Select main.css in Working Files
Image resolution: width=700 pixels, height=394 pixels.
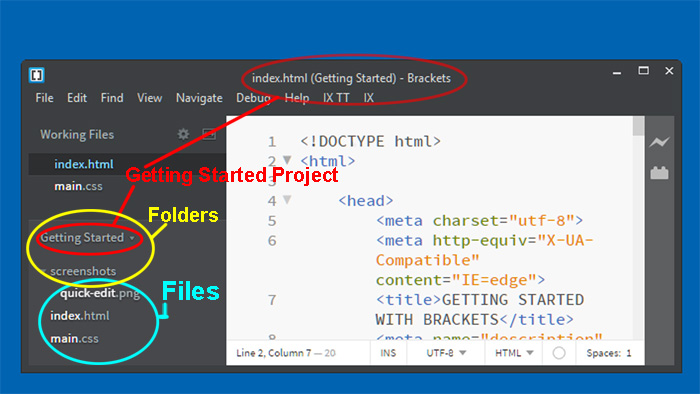click(x=78, y=186)
